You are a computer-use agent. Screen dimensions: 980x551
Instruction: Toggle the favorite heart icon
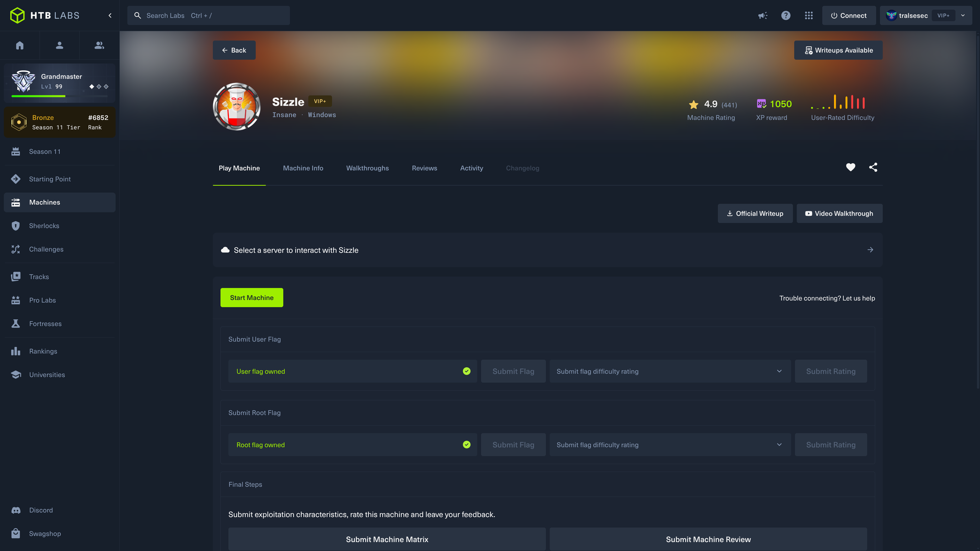(851, 168)
